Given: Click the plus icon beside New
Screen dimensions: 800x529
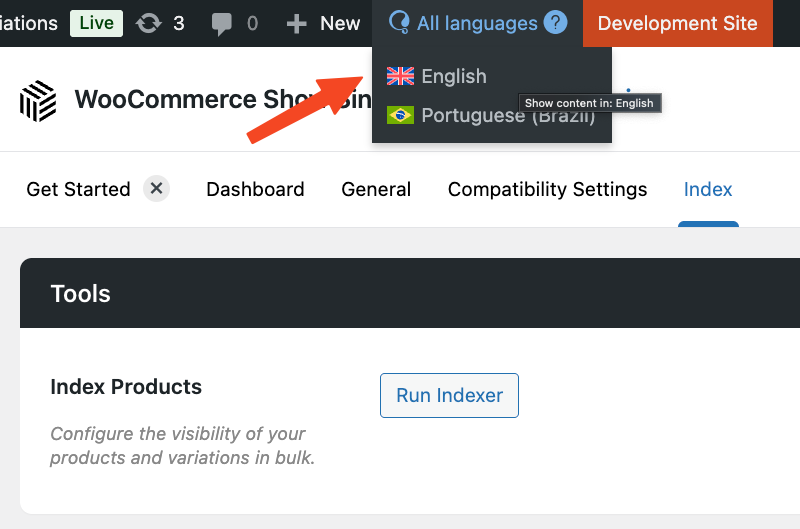Looking at the screenshot, I should [x=296, y=23].
